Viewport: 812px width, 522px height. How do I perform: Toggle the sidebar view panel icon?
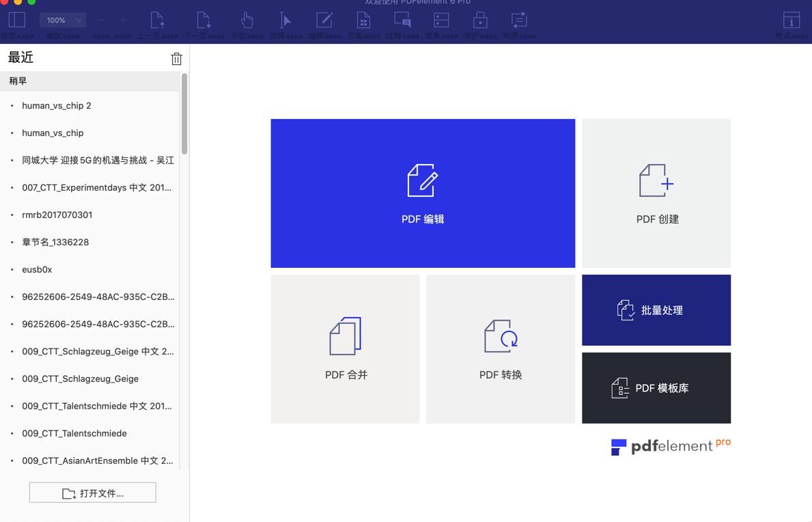pyautogui.click(x=16, y=20)
